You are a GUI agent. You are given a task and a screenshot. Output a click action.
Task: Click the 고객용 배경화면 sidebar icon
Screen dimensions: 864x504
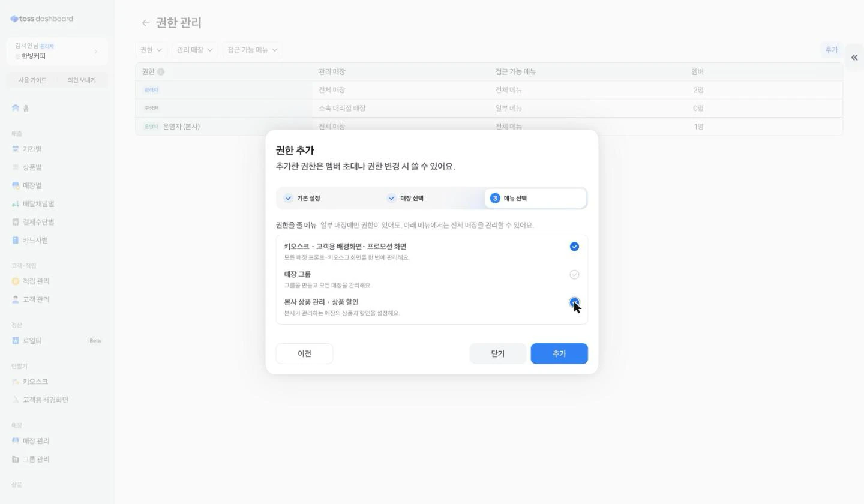tap(16, 400)
